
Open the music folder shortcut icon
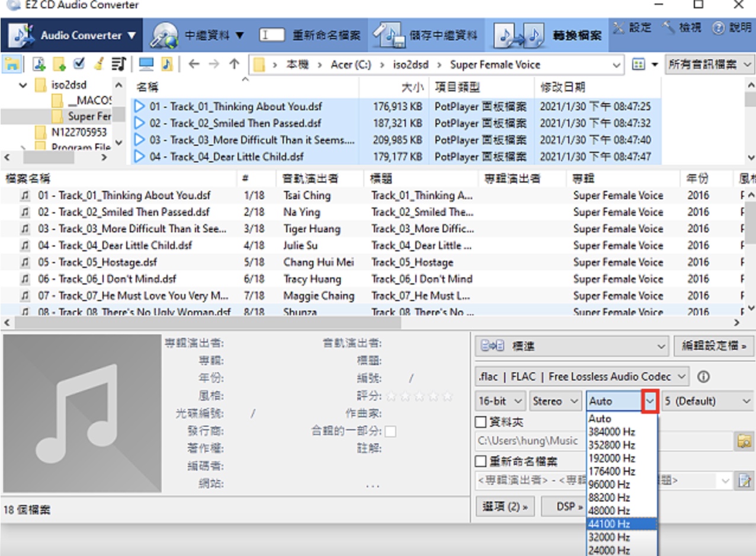(x=166, y=64)
